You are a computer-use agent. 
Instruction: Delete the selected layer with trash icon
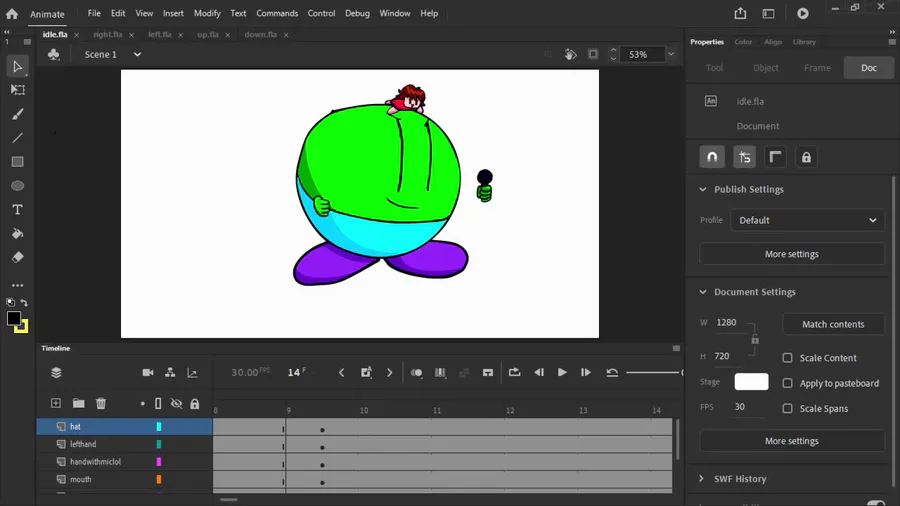click(x=101, y=403)
